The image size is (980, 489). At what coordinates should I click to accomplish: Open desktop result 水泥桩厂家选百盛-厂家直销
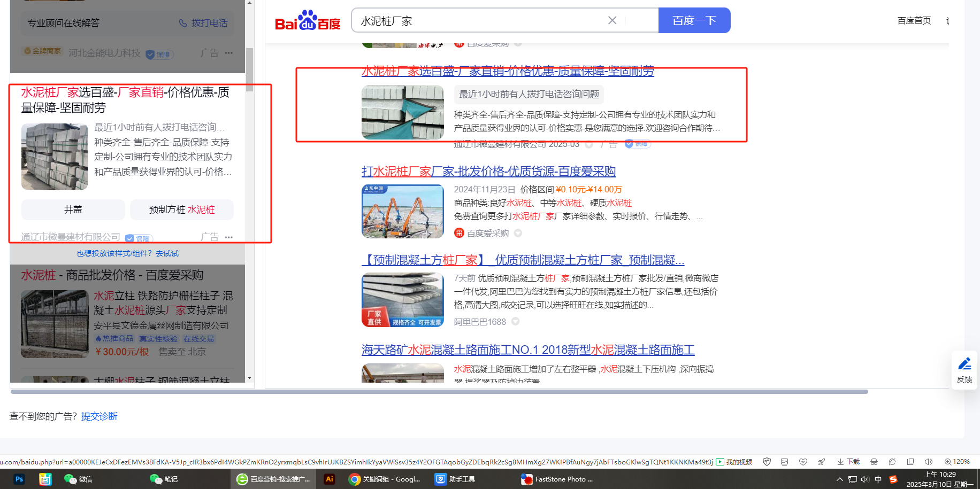point(508,71)
